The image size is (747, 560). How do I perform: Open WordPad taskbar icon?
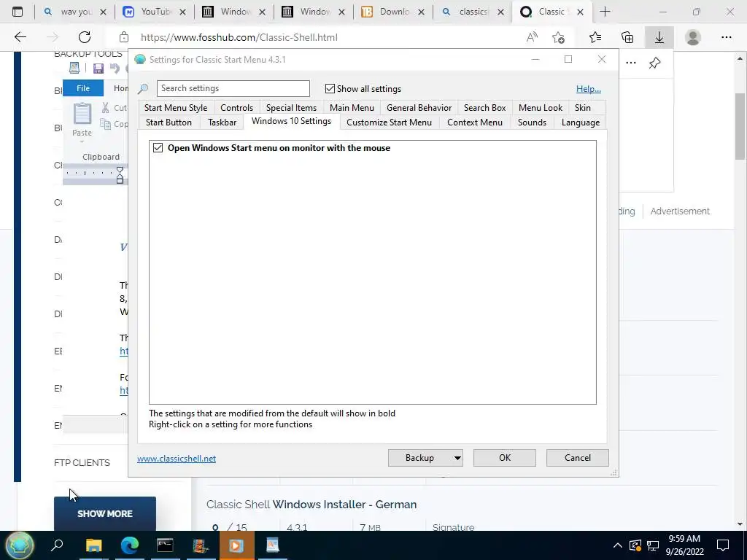(273, 545)
